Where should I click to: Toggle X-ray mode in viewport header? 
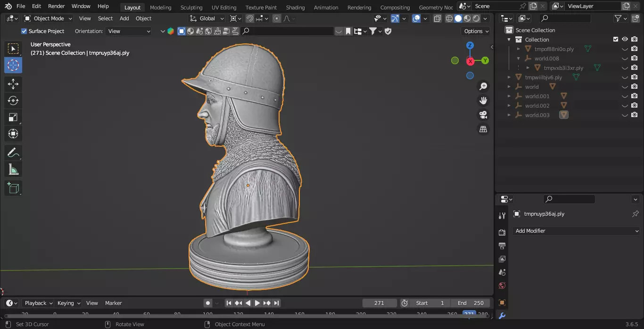pyautogui.click(x=438, y=18)
